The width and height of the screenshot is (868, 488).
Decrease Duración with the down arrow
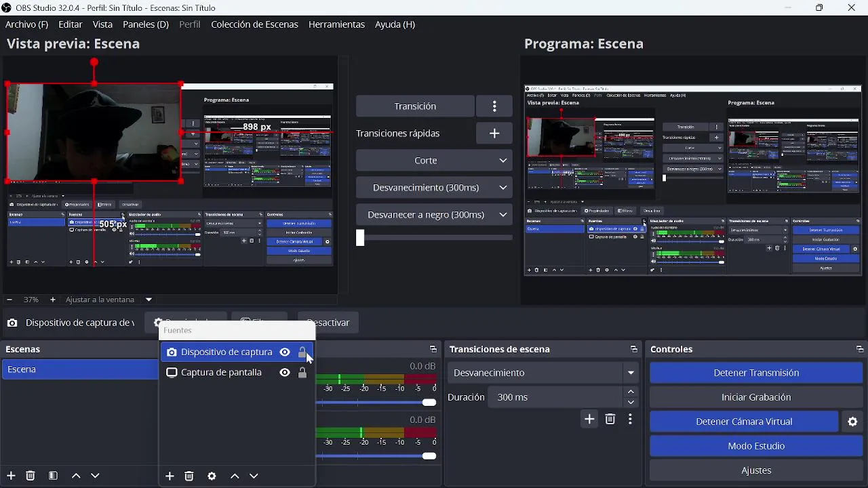coord(631,402)
